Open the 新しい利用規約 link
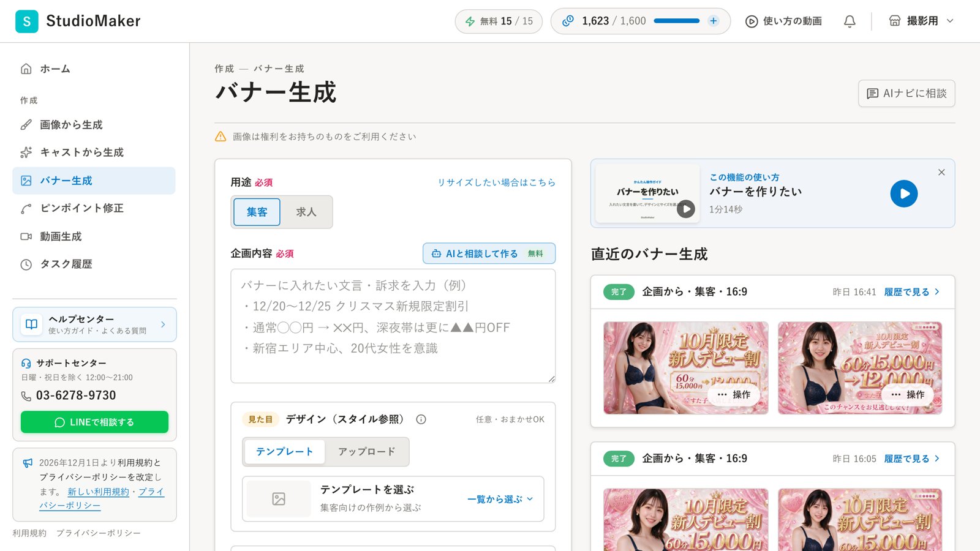Screen dimensions: 980x551 (98, 492)
